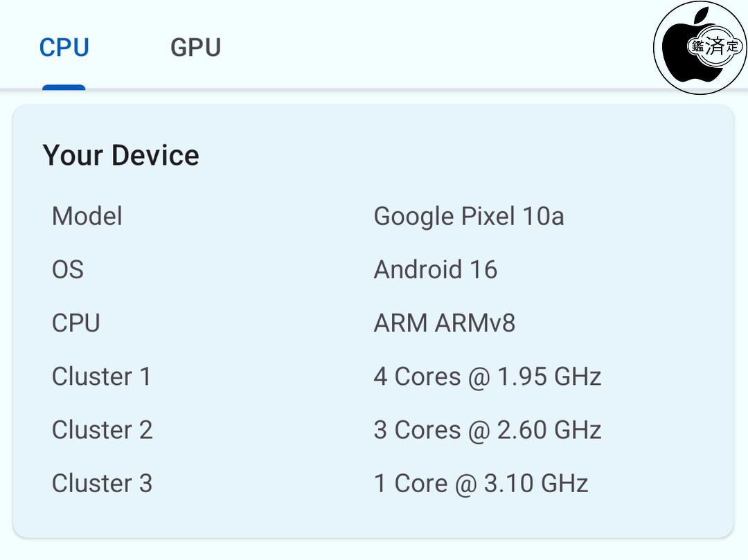Click the blue indicator under CPU tab
Image resolution: width=748 pixels, height=560 pixels.
coord(64,87)
